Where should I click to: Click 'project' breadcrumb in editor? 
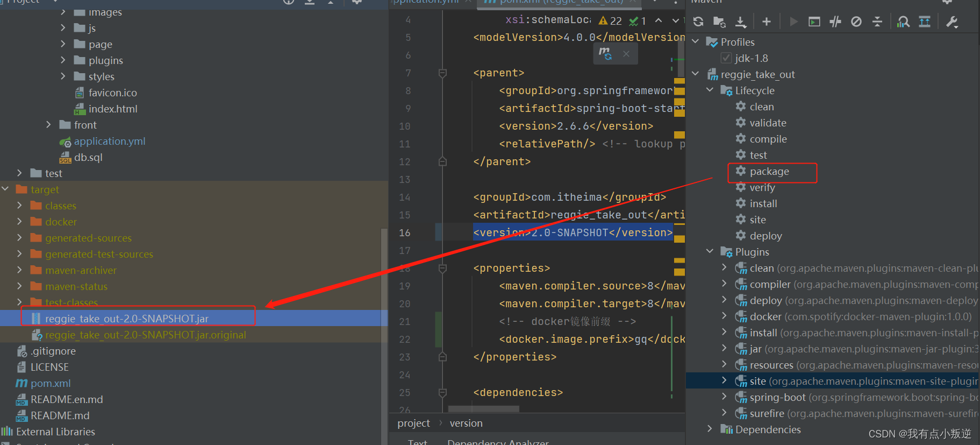[x=413, y=423]
